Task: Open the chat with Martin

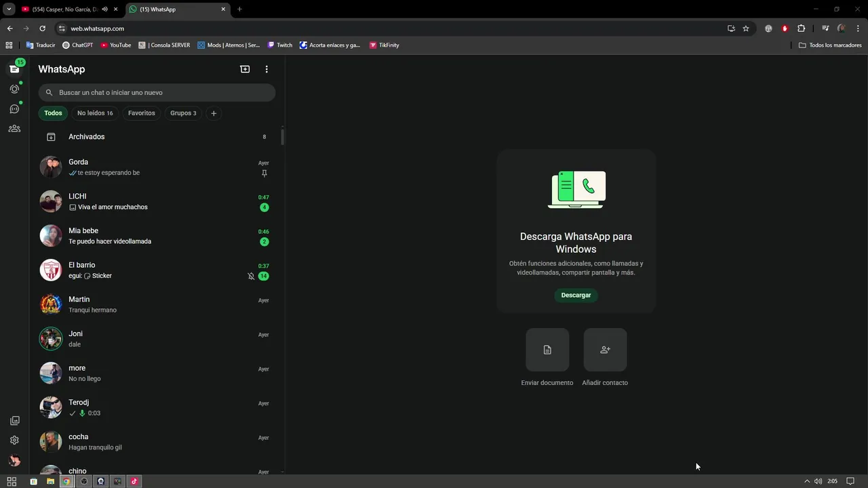Action: point(157,304)
